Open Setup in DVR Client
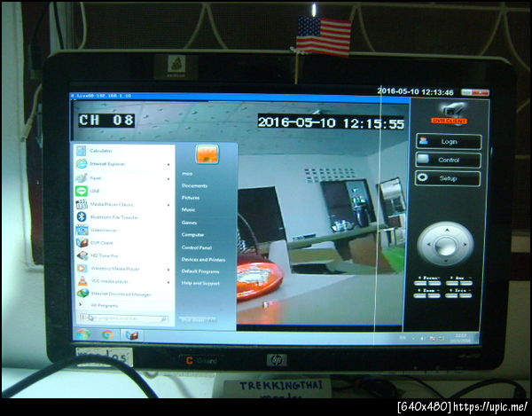 click(448, 178)
